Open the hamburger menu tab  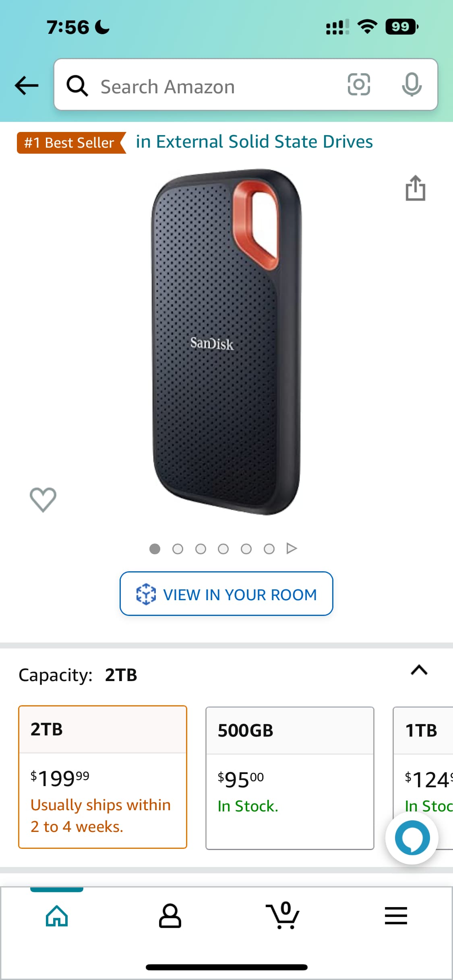pos(396,916)
